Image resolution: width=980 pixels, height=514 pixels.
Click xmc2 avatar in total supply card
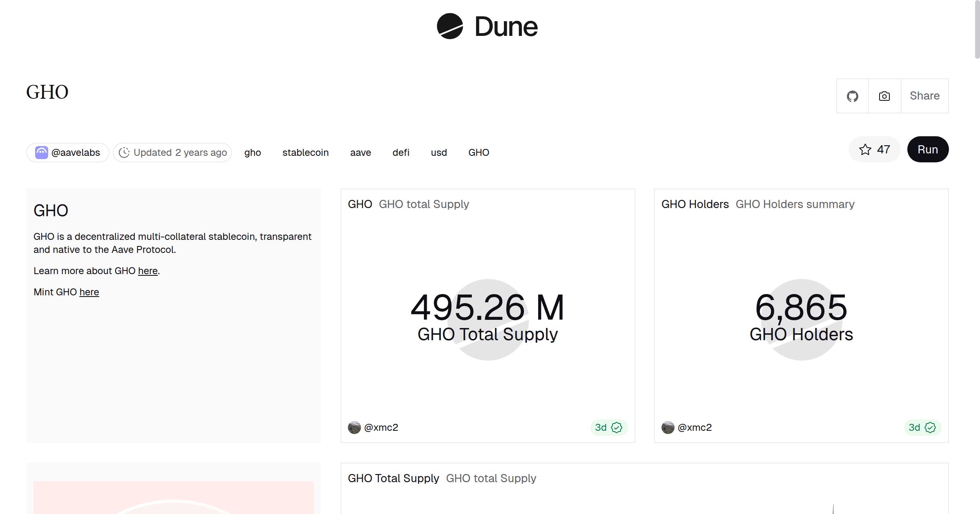[x=354, y=428]
